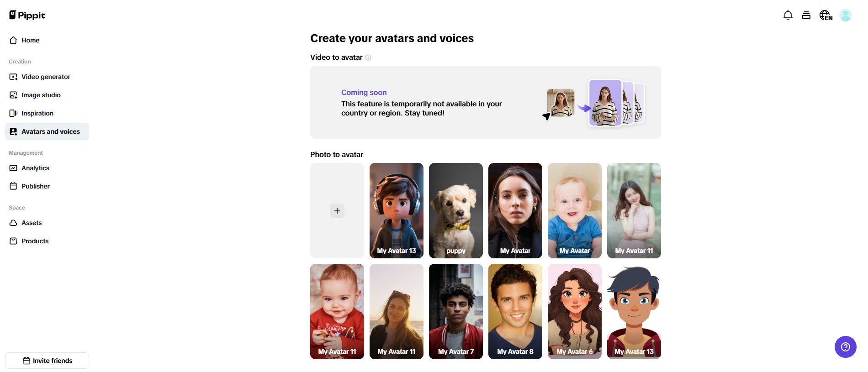The image size is (868, 372).
Task: Select the puppy avatar thumbnail
Action: [x=456, y=210]
